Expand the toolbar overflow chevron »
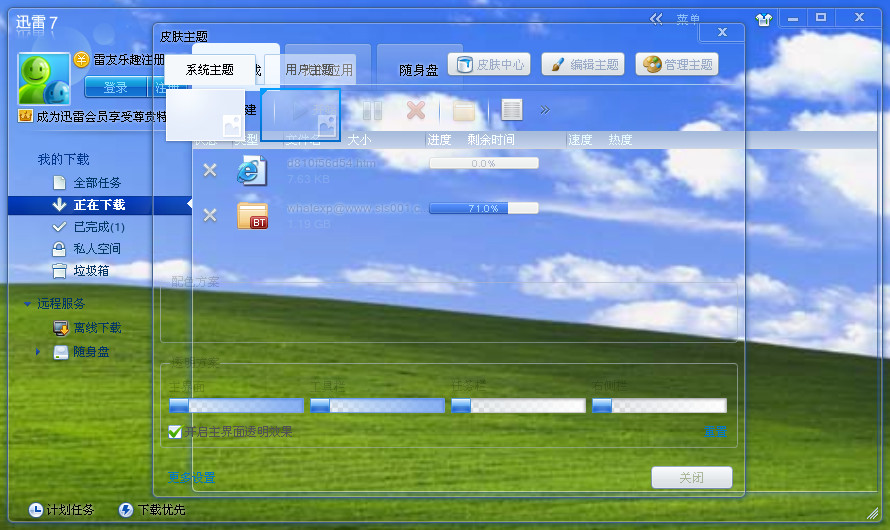 545,110
